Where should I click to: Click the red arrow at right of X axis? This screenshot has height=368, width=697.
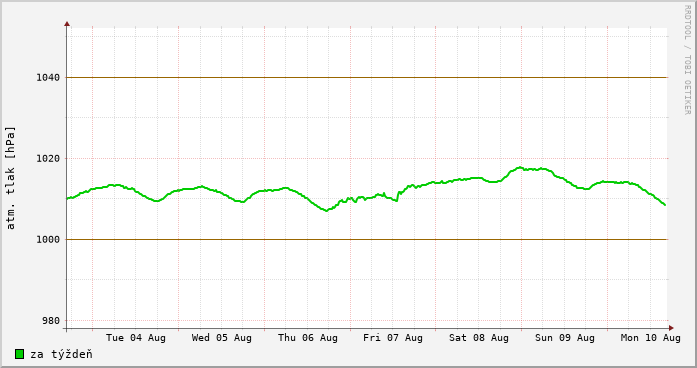(x=671, y=328)
